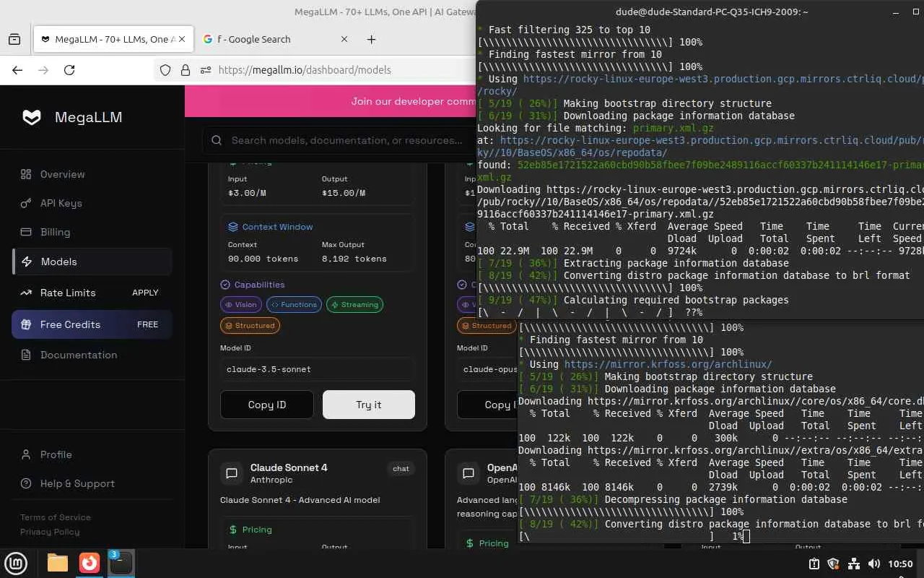This screenshot has height=578, width=924.
Task: Open a new browser tab with plus
Action: point(371,40)
